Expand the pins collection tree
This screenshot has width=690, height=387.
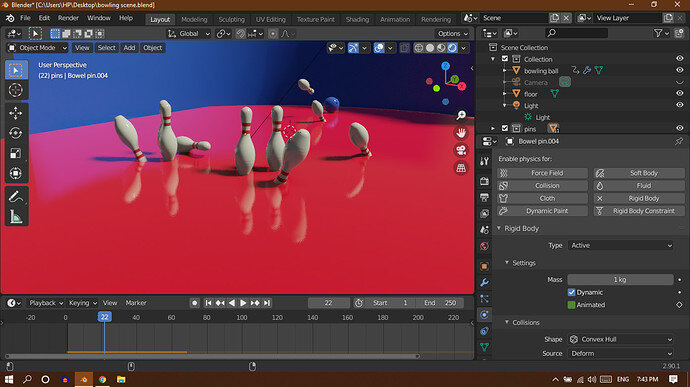[493, 129]
